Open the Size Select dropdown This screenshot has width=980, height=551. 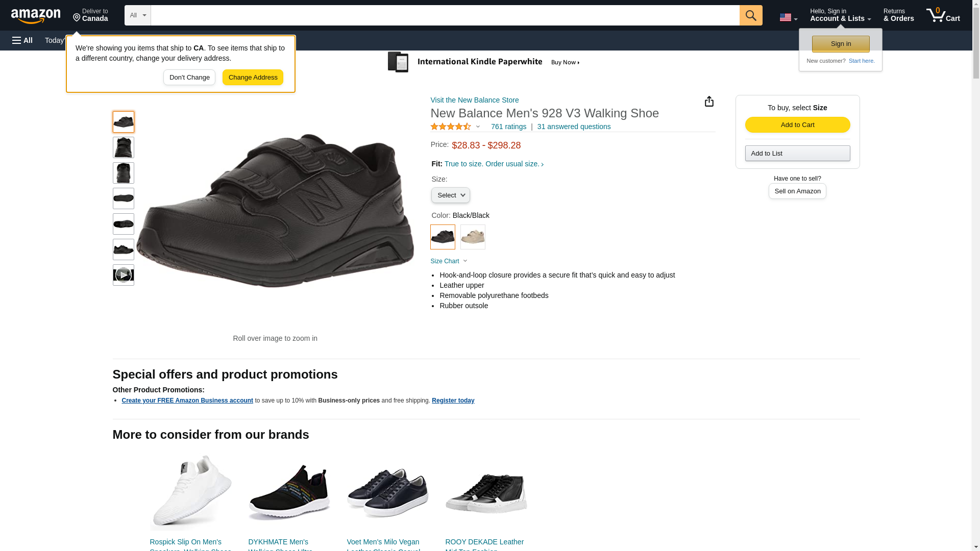pyautogui.click(x=450, y=195)
